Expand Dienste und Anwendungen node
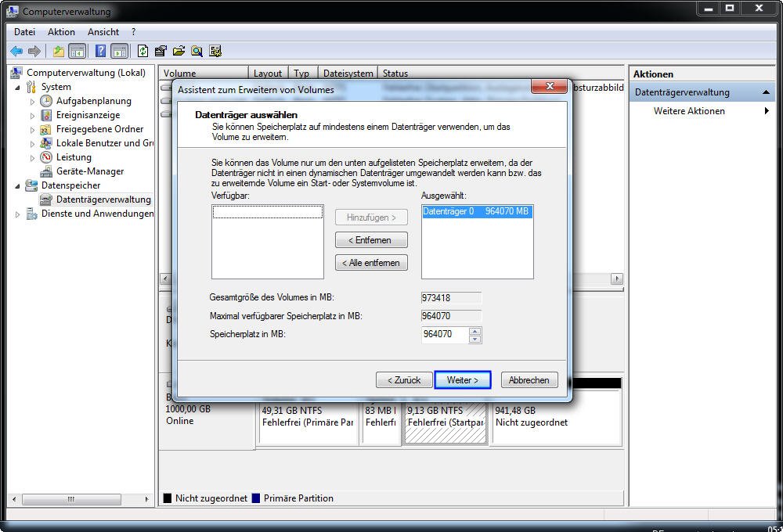783x532 pixels. click(17, 214)
